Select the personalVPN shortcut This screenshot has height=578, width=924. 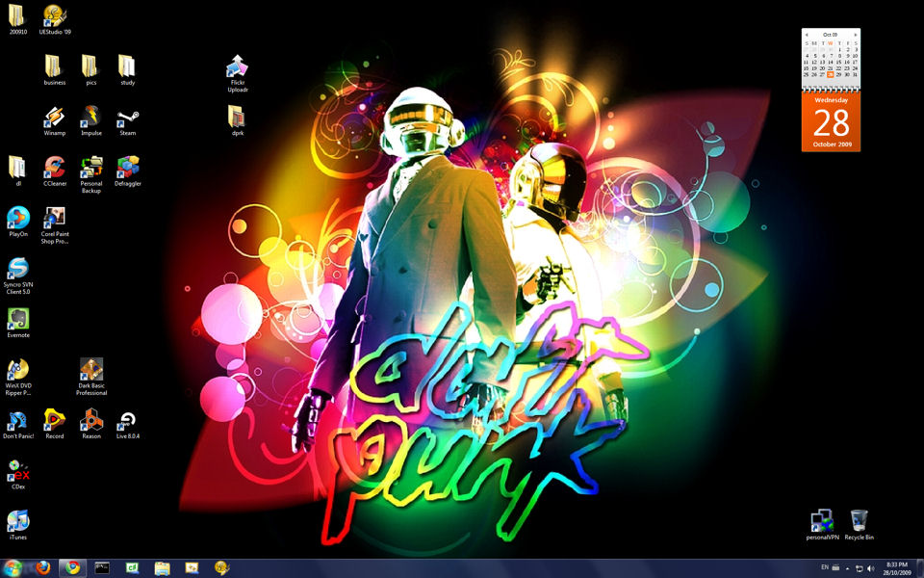click(x=822, y=525)
